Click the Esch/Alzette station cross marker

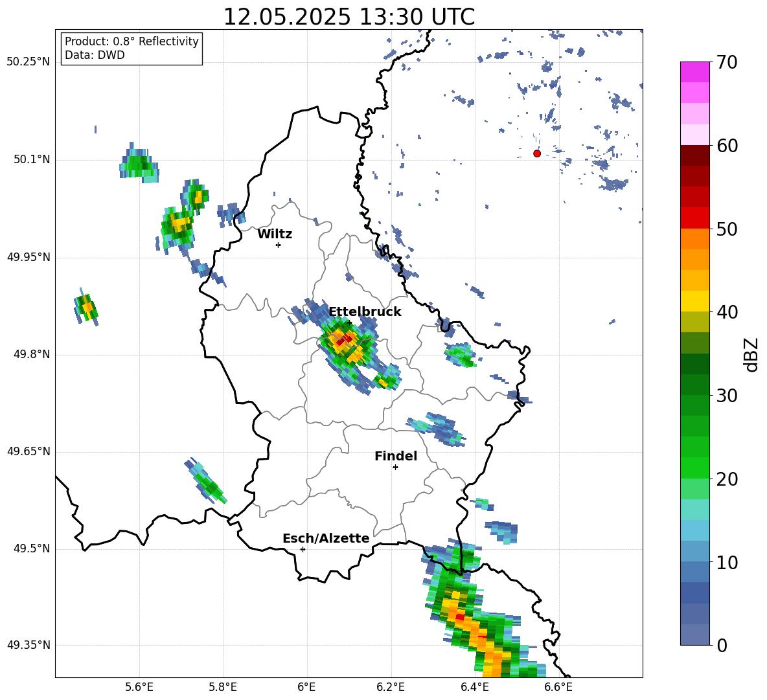303,549
